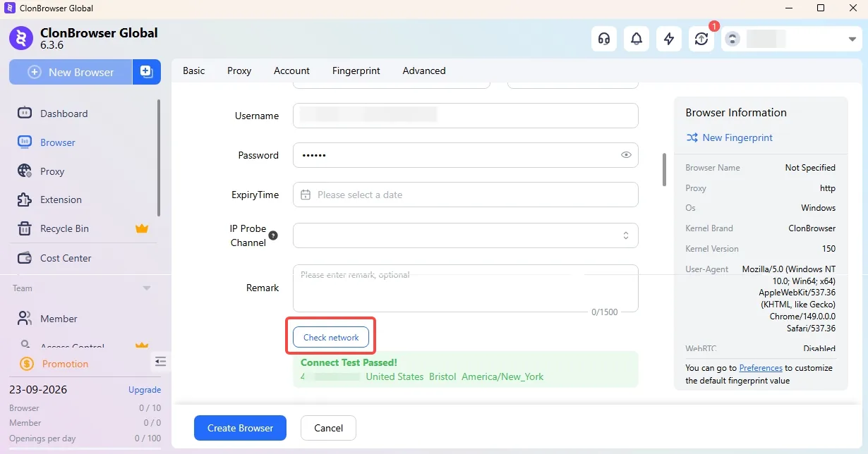
Task: Switch to the Account tab
Action: pyautogui.click(x=291, y=70)
